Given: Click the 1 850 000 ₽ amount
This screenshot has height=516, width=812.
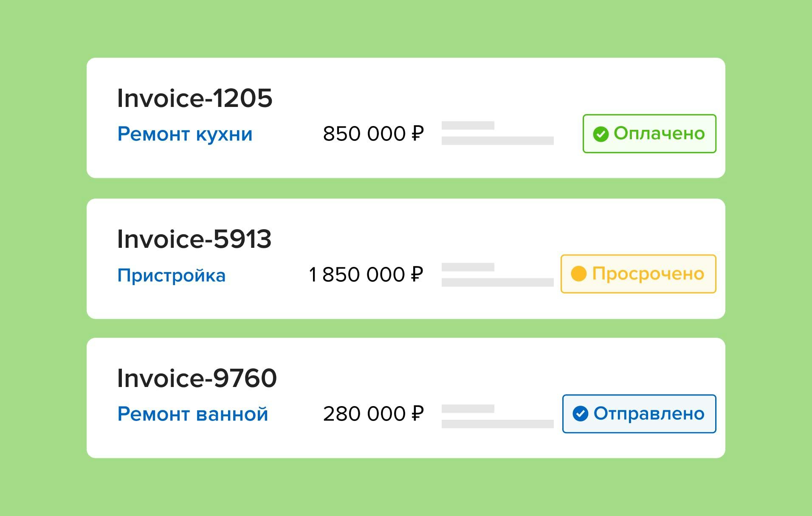Looking at the screenshot, I should (366, 275).
